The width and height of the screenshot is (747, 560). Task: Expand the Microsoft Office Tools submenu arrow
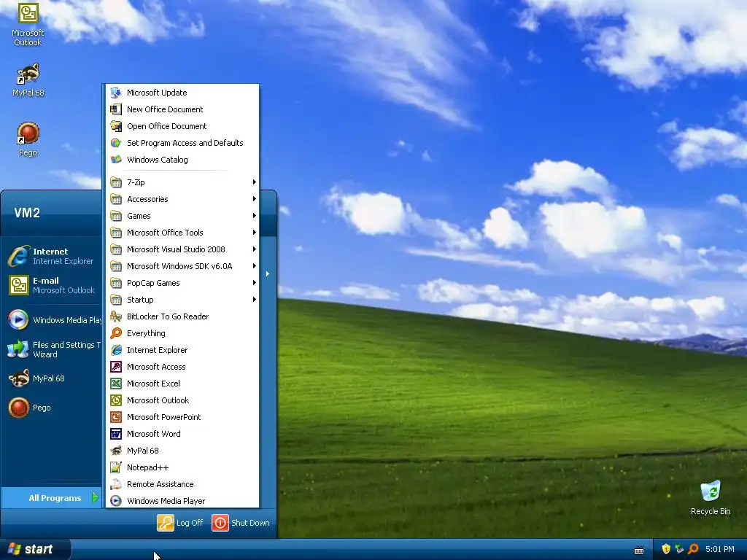pos(255,233)
